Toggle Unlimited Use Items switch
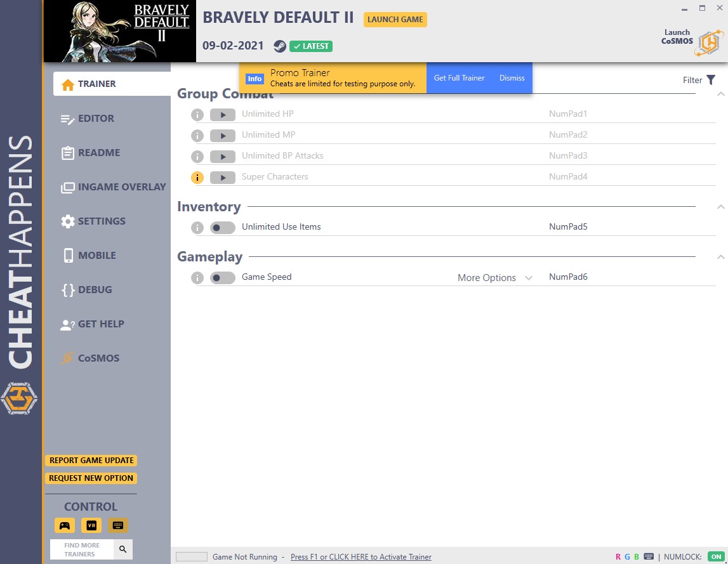 point(222,228)
